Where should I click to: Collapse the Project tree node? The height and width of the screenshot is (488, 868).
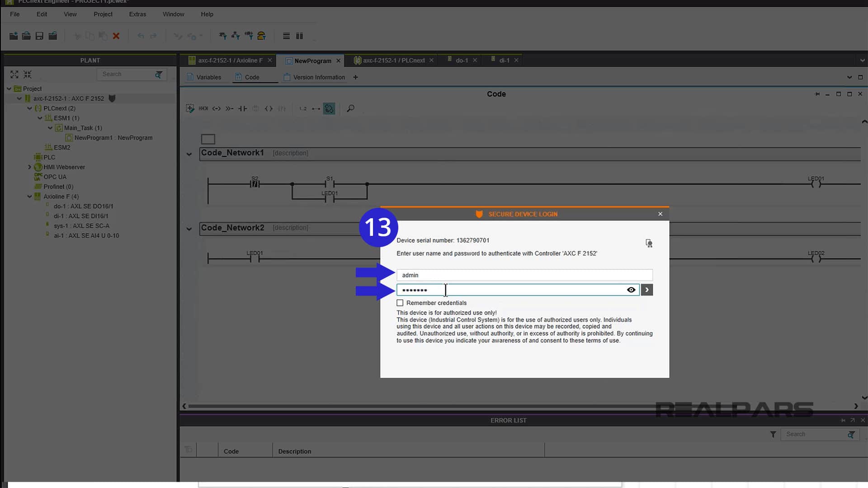(x=9, y=89)
